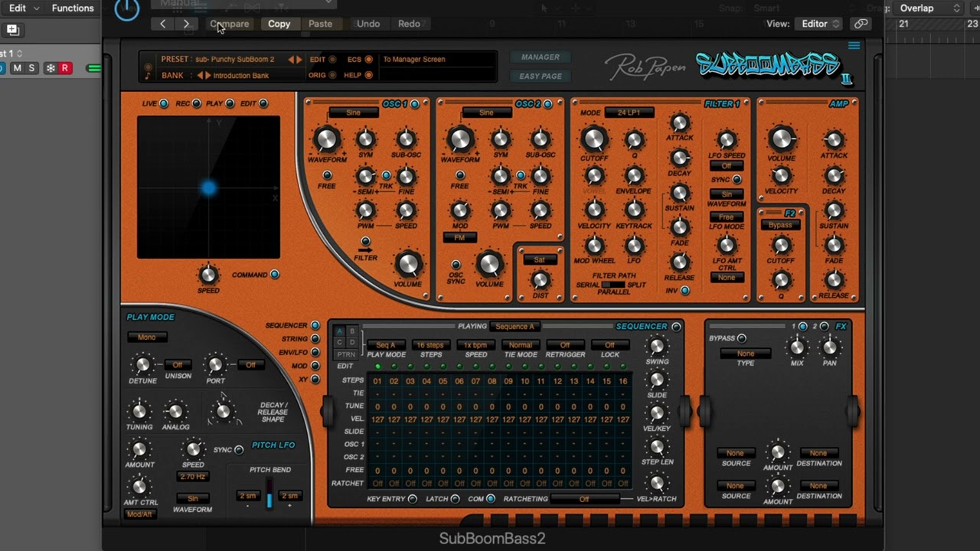Screen dimensions: 980x551
Task: Click the FX MIX knob
Action: pyautogui.click(x=797, y=347)
